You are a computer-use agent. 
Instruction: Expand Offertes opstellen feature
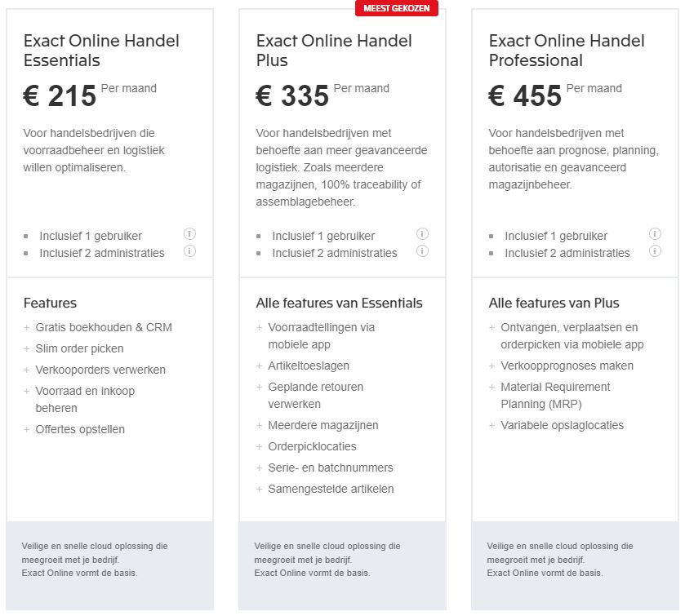coord(80,429)
